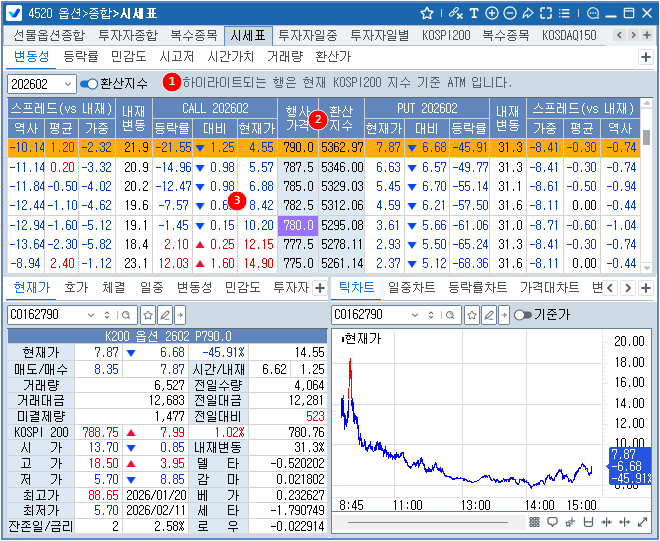Viewport: 660px width, 541px height.
Task: Toggle the 기준가 switch in chart panel
Action: 522,315
